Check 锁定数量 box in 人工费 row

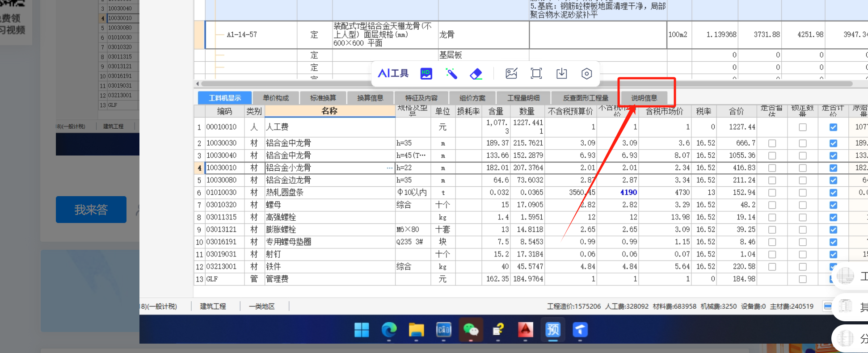coord(803,127)
